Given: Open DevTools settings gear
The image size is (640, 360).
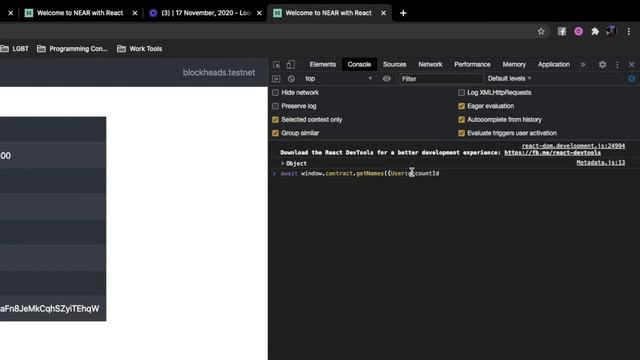Looking at the screenshot, I should (x=602, y=64).
